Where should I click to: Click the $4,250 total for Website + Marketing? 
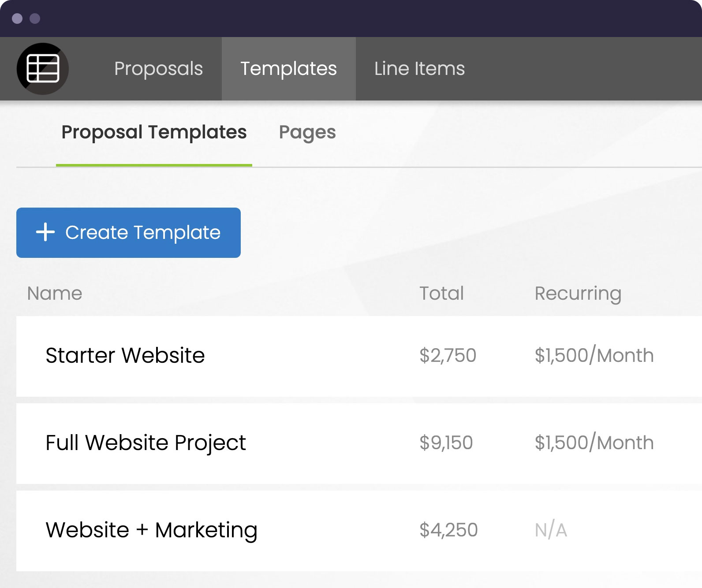tap(449, 530)
